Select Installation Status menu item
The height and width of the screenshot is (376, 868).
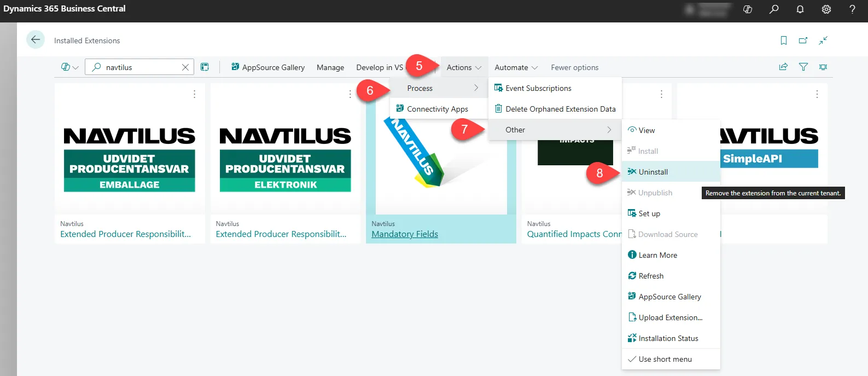coord(668,338)
